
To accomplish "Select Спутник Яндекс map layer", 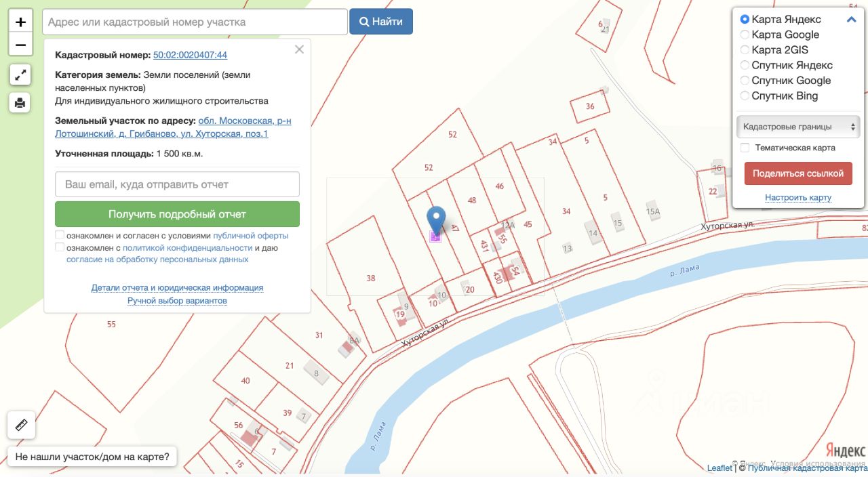I will click(x=745, y=65).
